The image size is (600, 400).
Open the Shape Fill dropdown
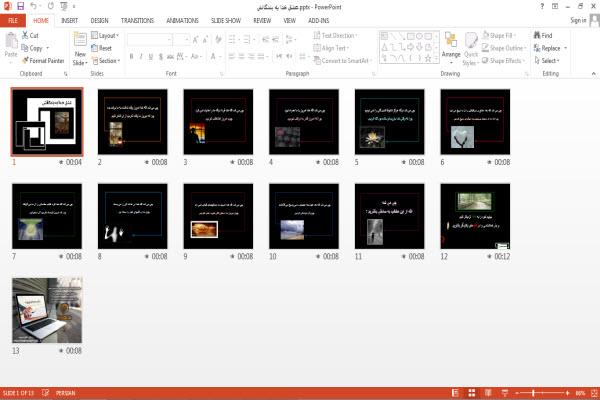click(499, 35)
